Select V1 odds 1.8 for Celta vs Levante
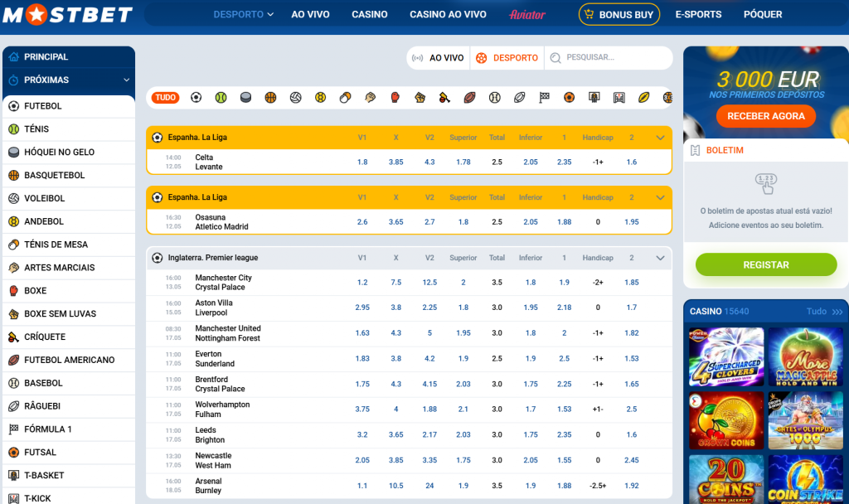 coord(362,162)
